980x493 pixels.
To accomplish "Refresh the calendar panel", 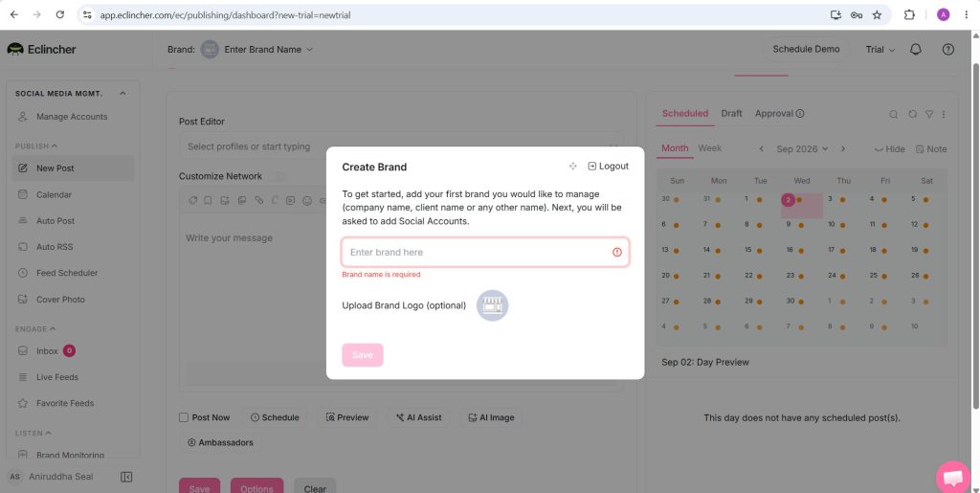I will tap(912, 114).
